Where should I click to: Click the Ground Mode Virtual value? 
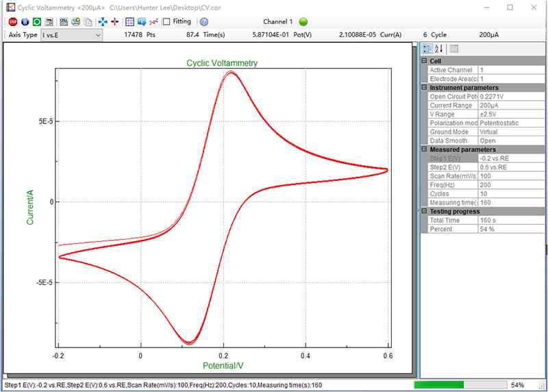coord(488,132)
